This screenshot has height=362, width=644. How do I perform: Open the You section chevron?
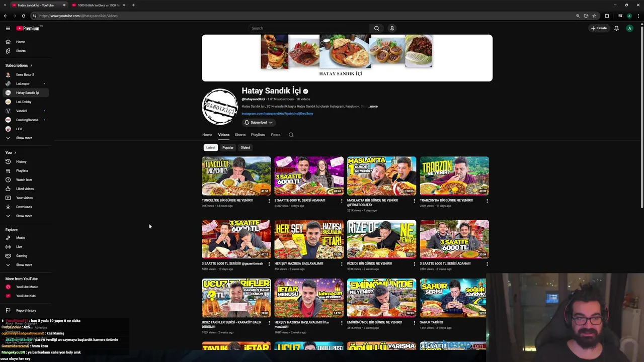[15, 152]
